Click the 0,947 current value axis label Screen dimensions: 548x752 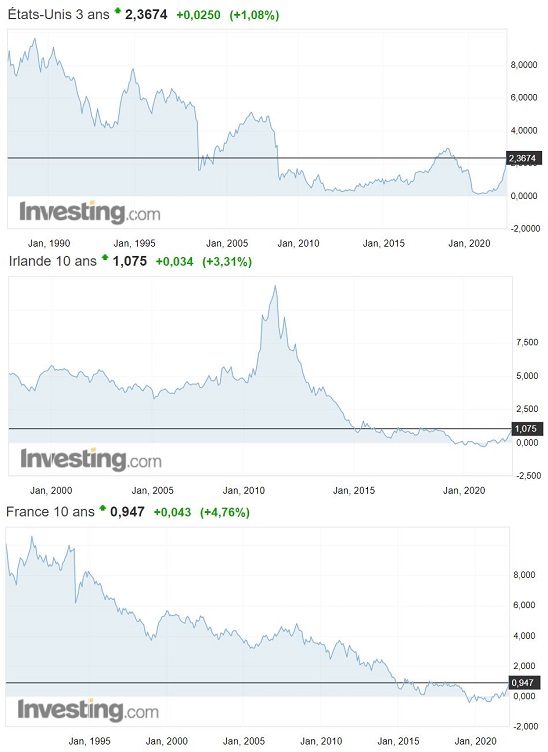(524, 682)
